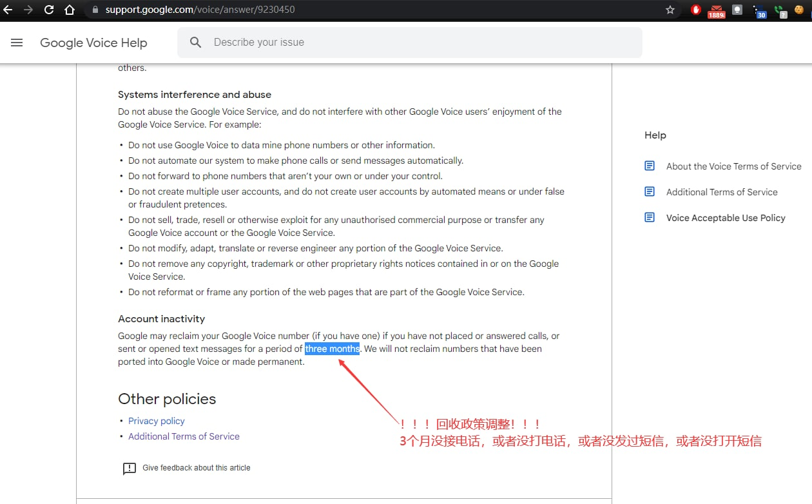Click the bullet about automating our system
The width and height of the screenshot is (812, 504).
(x=296, y=160)
